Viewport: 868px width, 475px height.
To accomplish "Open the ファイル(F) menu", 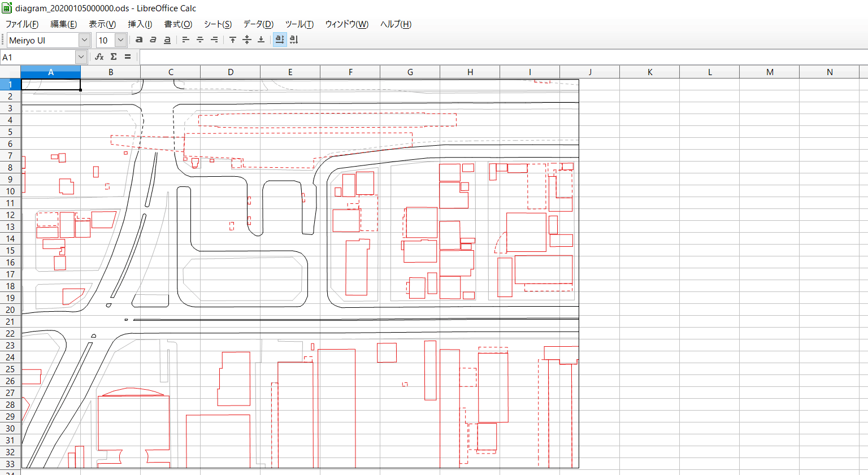I will click(x=22, y=24).
